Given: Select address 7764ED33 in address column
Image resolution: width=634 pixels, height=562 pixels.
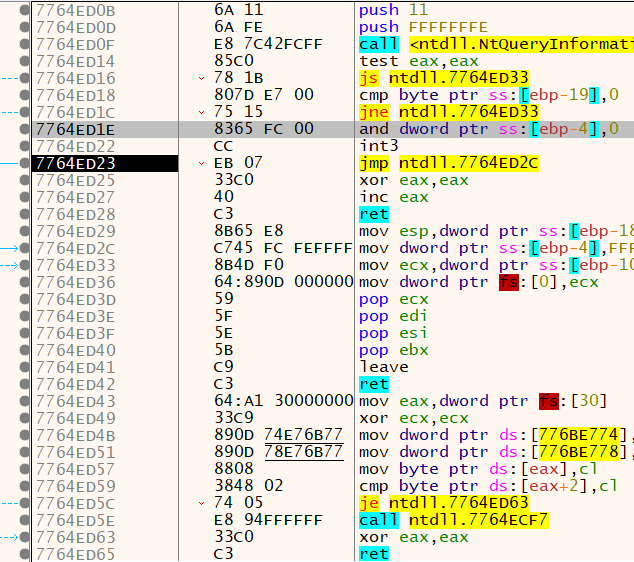Looking at the screenshot, I should 76,265.
